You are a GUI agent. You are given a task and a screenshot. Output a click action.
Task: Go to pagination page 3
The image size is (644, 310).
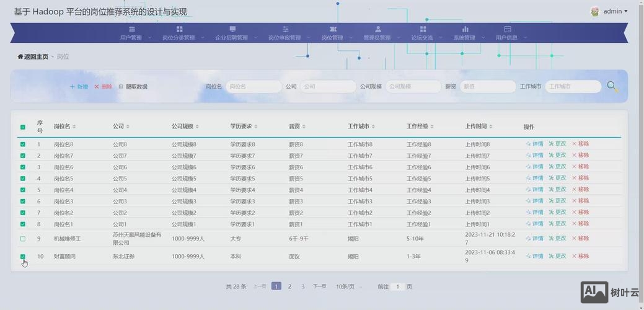click(303, 286)
